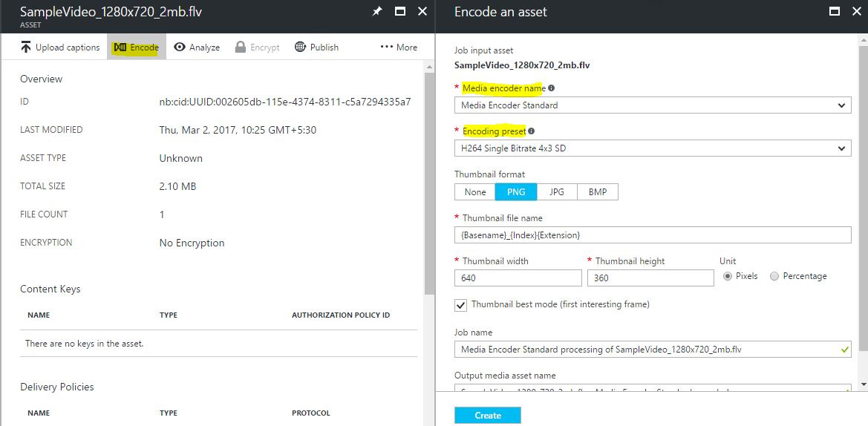Image resolution: width=868 pixels, height=426 pixels.
Task: Expand the Encoding preset dropdown
Action: pyautogui.click(x=653, y=148)
